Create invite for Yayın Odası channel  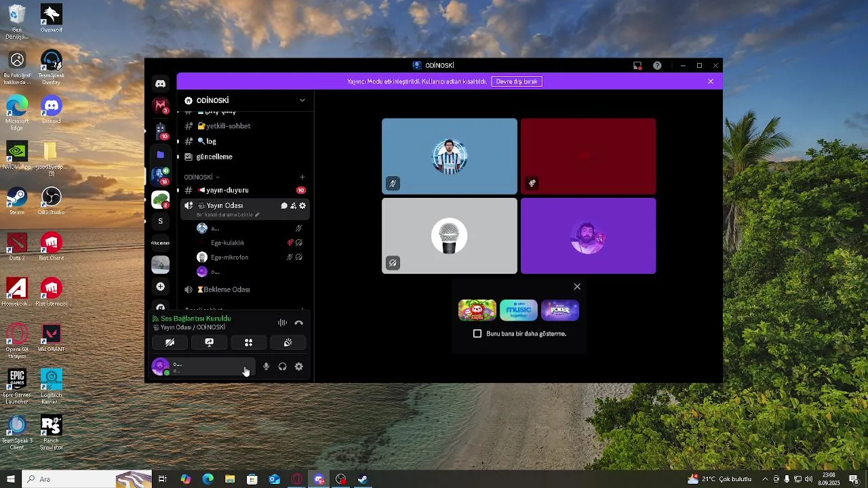coord(293,205)
